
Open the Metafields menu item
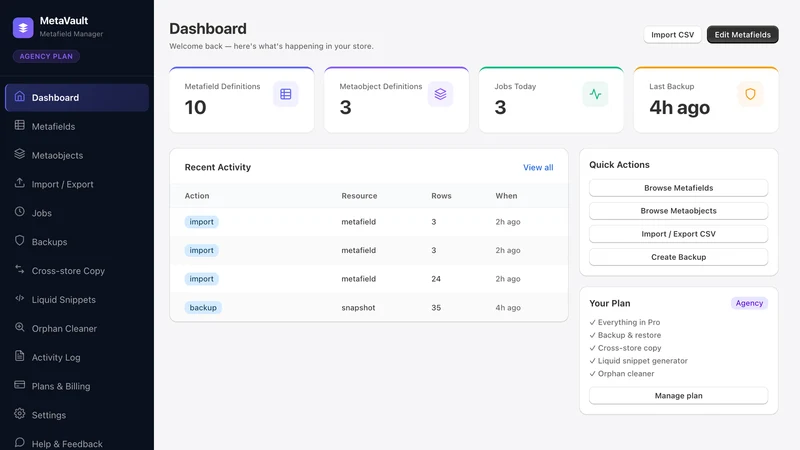(x=77, y=127)
